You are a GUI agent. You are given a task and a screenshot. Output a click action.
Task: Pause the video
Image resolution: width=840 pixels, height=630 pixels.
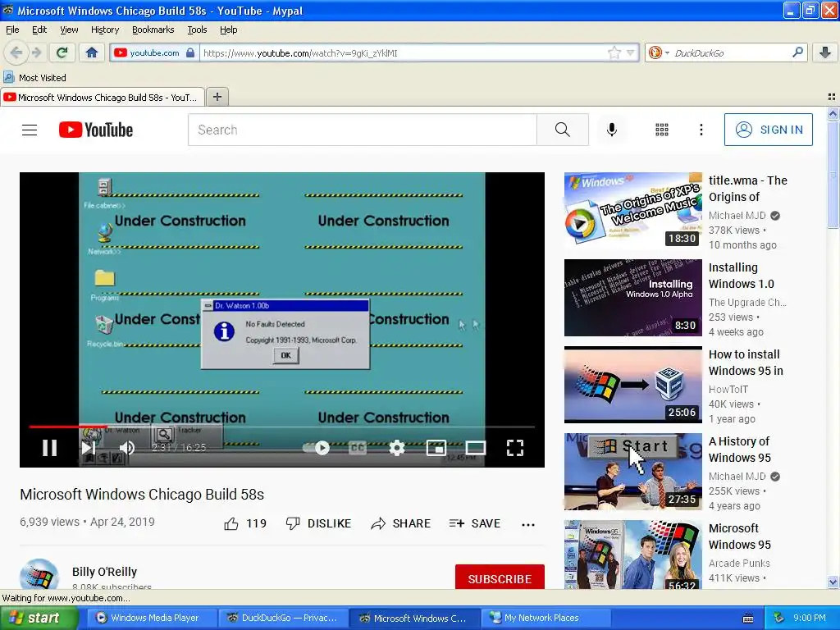(50, 447)
